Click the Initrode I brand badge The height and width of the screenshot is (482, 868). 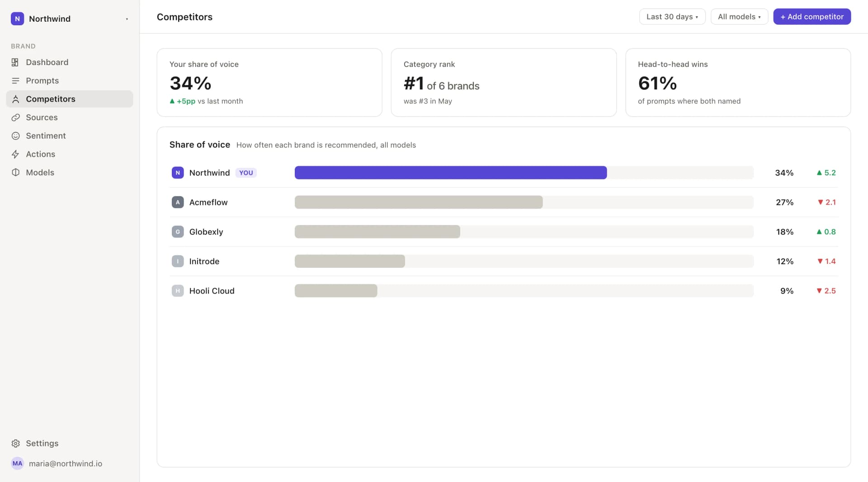click(x=178, y=261)
